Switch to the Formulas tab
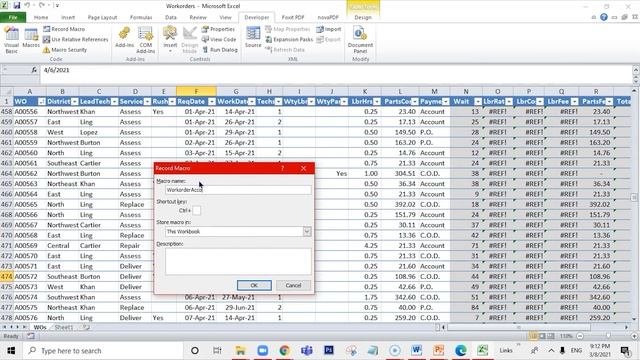This screenshot has height=360, width=640. tap(141, 18)
